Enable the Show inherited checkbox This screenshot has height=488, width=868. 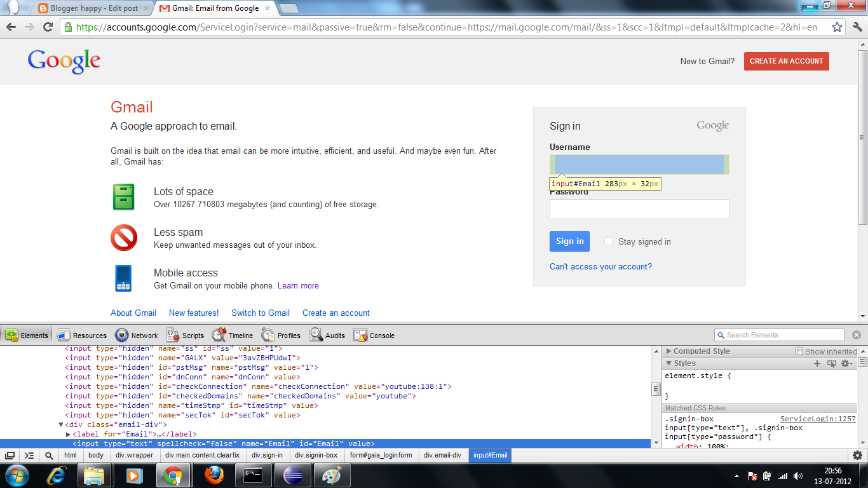[799, 351]
